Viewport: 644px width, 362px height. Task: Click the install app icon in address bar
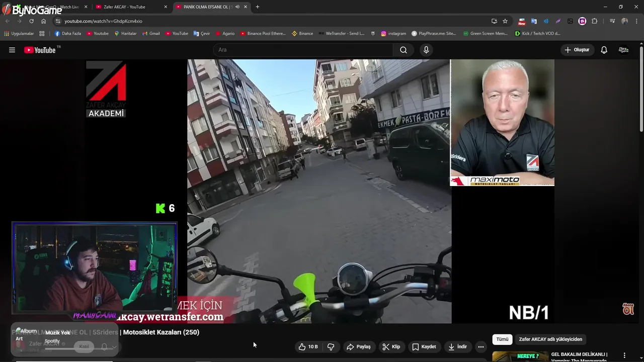pos(494,21)
